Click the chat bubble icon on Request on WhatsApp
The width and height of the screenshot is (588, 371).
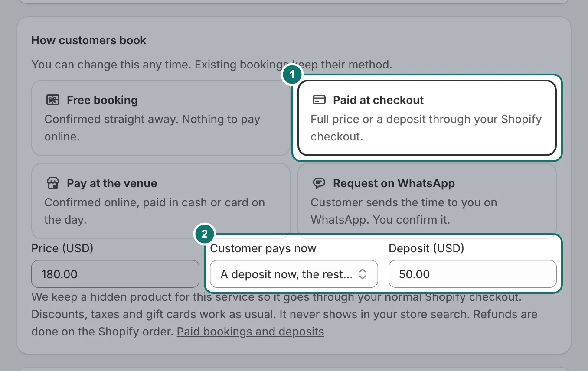pos(319,183)
